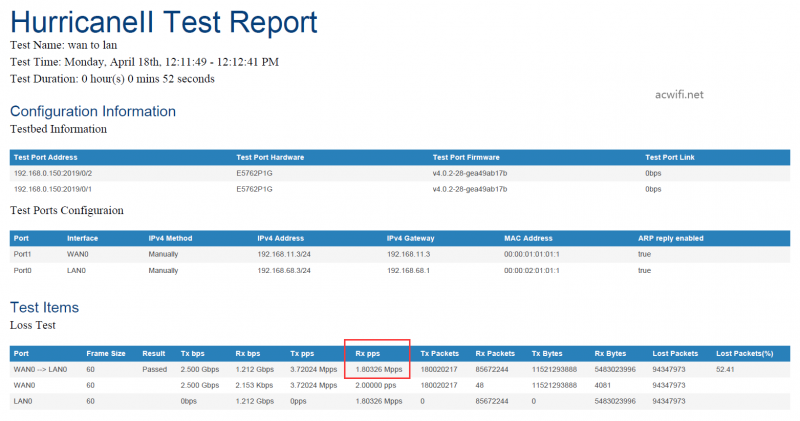Click the Passed result cell
Viewport: 800px width, 421px height.
(x=154, y=369)
